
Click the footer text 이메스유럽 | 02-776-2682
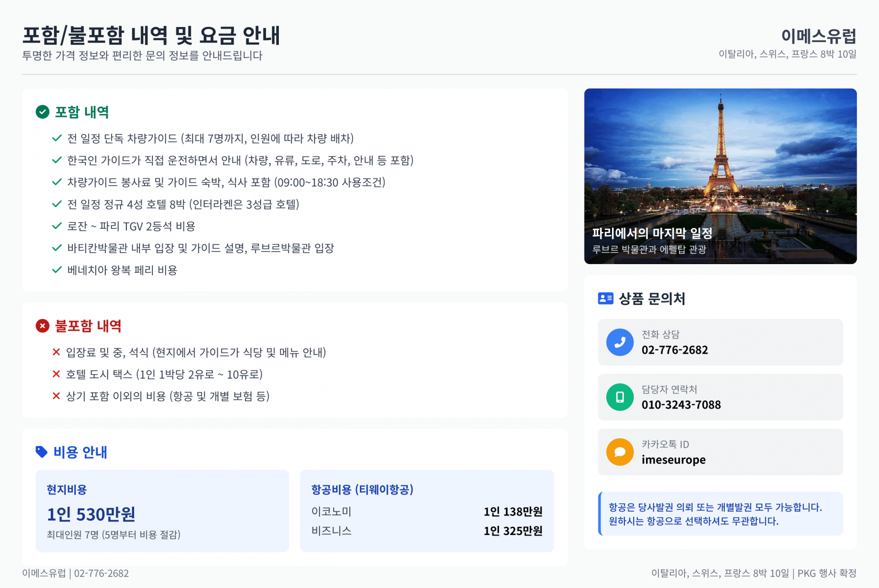pos(76,573)
